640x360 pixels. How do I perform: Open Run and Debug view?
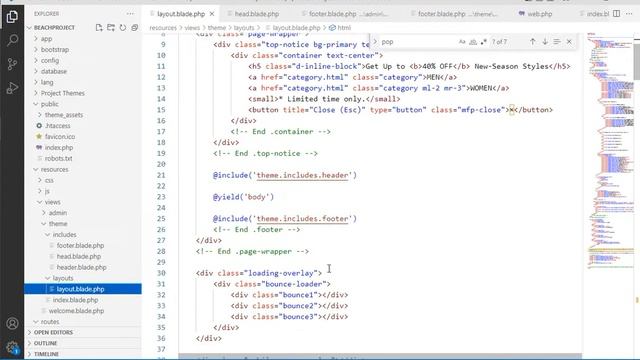(x=12, y=88)
